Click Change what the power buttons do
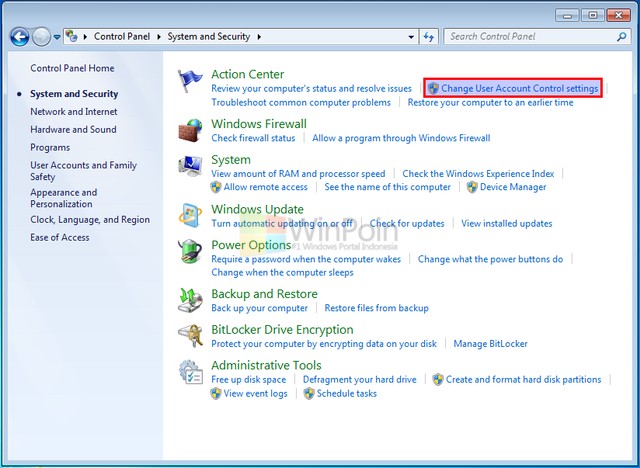Image resolution: width=640 pixels, height=468 pixels. point(490,260)
